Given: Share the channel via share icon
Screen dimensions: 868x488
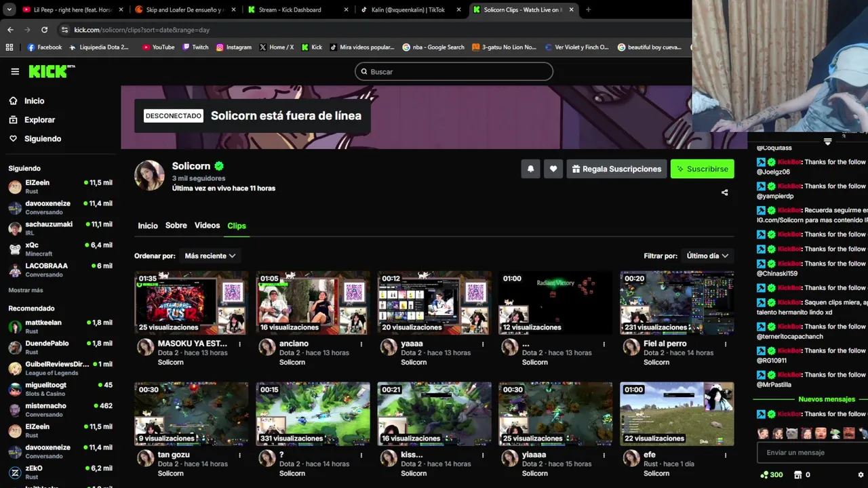Looking at the screenshot, I should 724,192.
